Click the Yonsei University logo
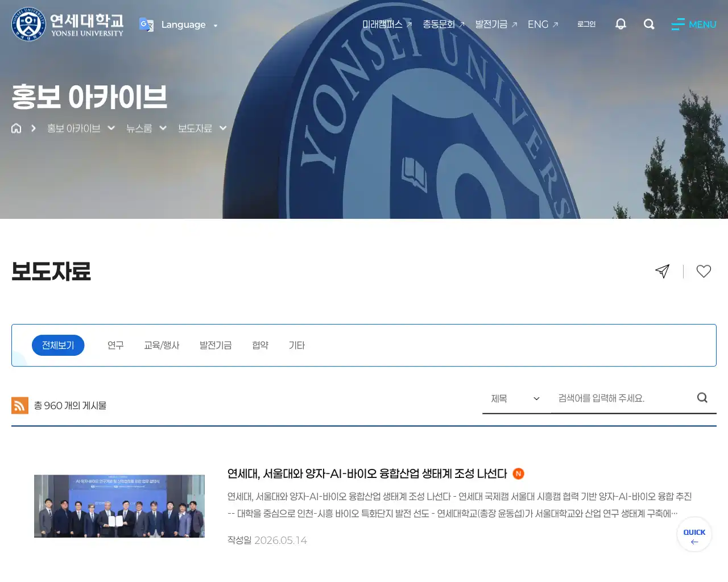 68,24
